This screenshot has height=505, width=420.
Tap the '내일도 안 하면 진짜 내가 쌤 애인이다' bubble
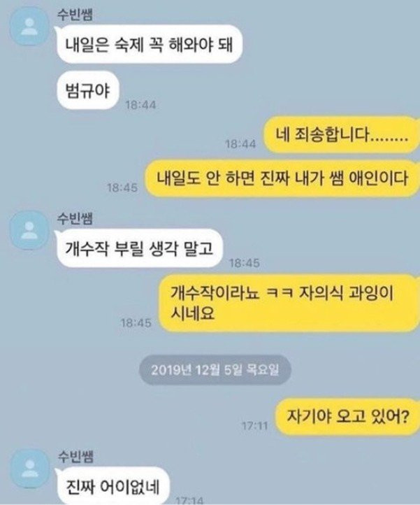tap(282, 178)
